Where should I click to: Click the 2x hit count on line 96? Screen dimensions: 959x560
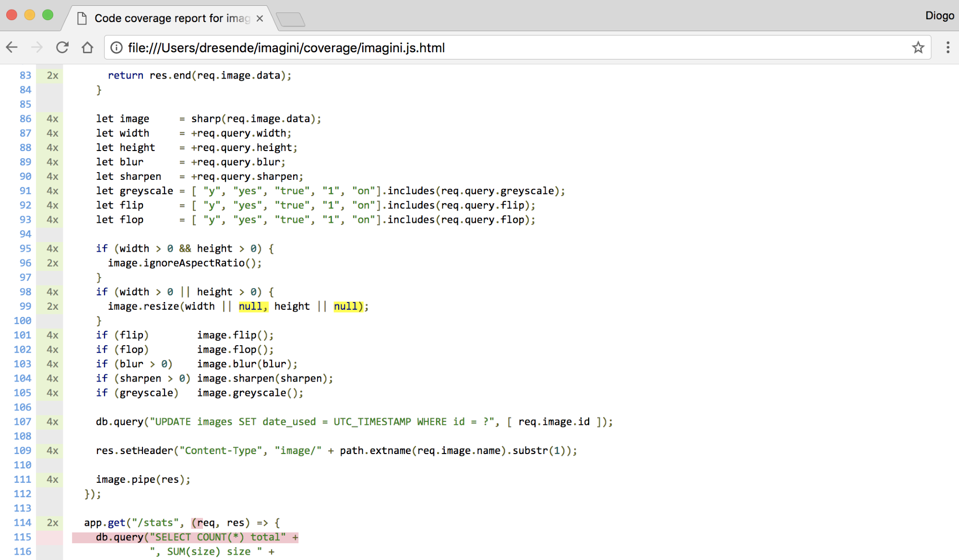[52, 263]
